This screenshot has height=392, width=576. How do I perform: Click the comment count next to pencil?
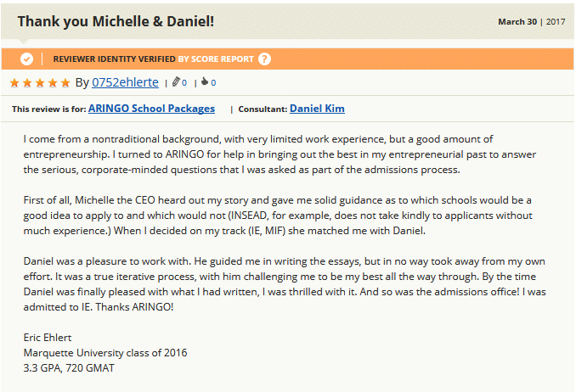[x=184, y=83]
